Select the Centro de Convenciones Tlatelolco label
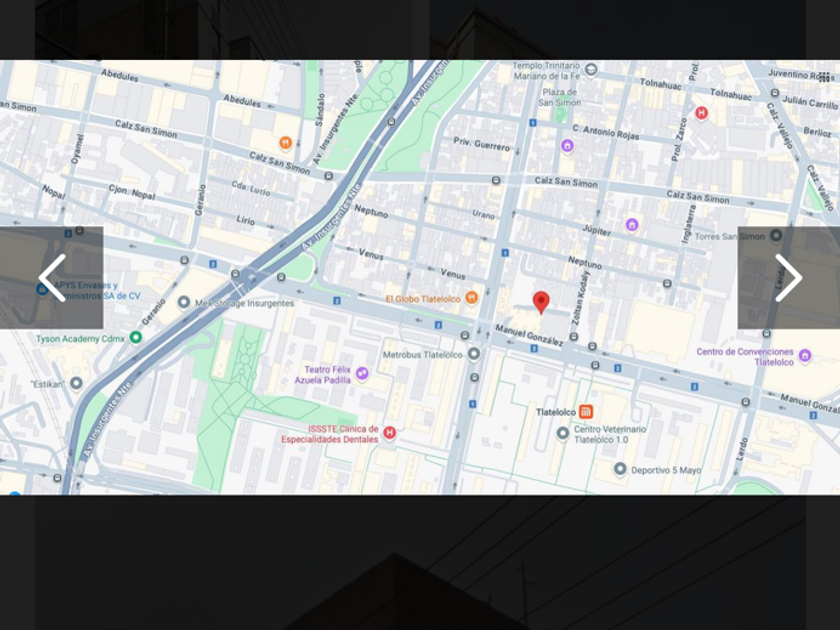This screenshot has height=630, width=840. [x=745, y=357]
